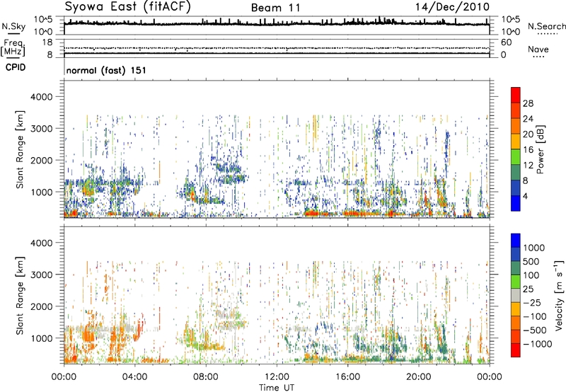
Task: Click the 'Velocity [m s-1]' colorbar label
Action: click(x=559, y=295)
